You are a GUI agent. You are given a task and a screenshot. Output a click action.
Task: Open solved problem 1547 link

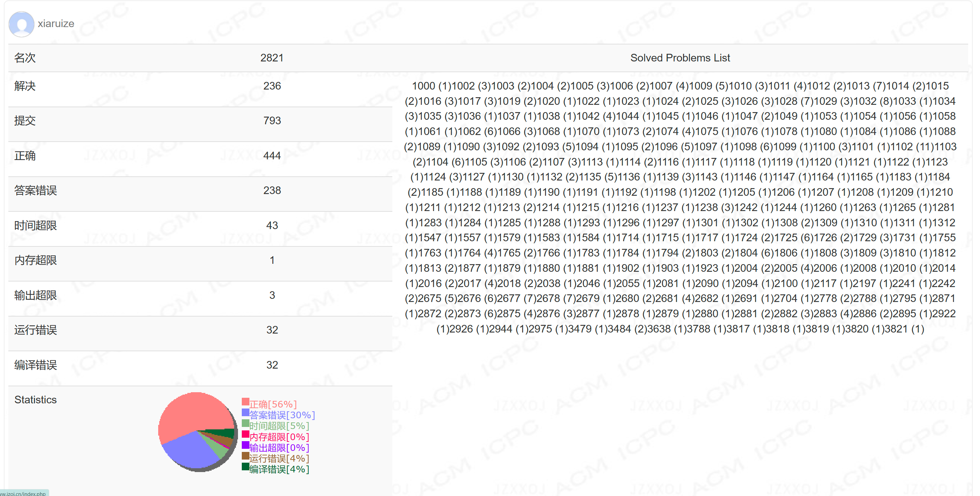(x=430, y=238)
